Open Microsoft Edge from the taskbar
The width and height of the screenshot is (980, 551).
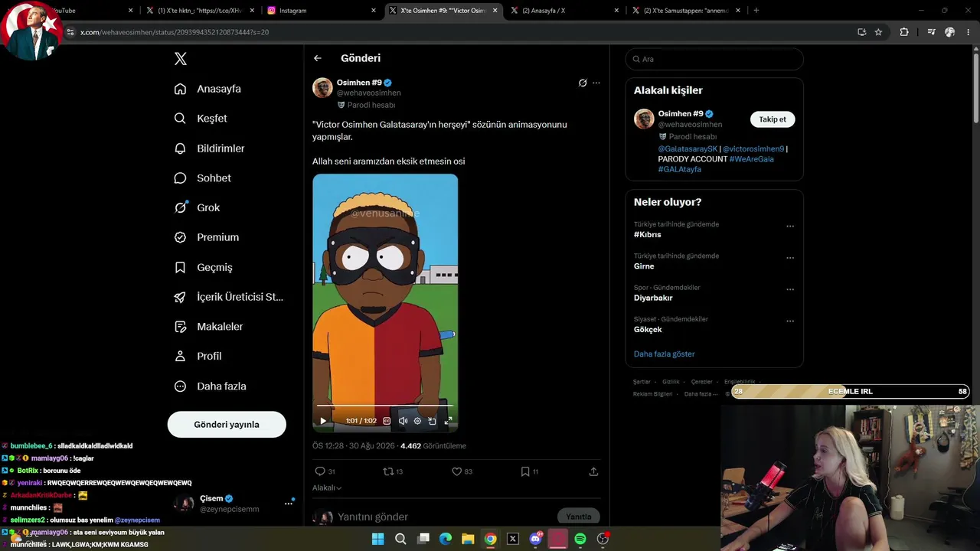click(446, 539)
